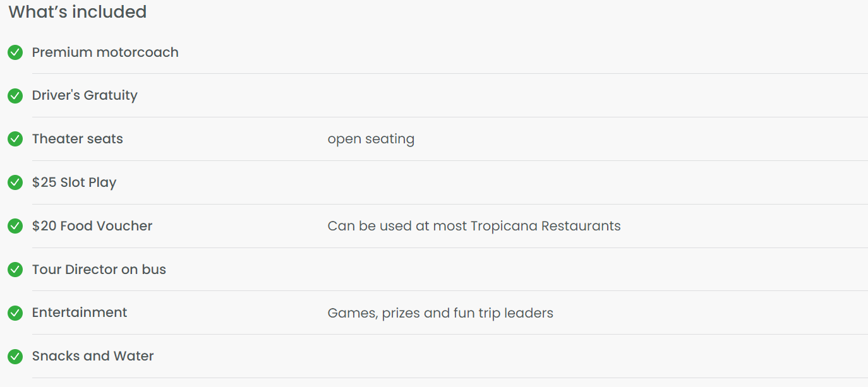Click the Premium motorcoach label
868x387 pixels.
[x=105, y=52]
